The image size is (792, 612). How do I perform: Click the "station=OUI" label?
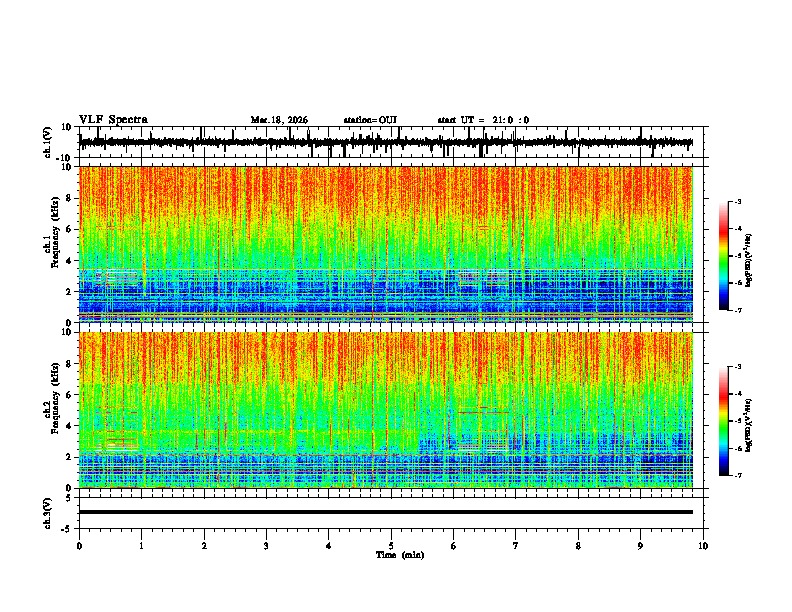pos(370,120)
